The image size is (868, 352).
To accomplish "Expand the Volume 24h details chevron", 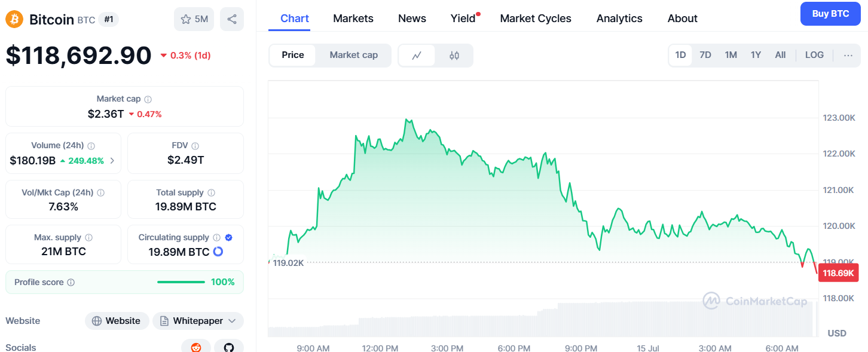I will tap(112, 161).
